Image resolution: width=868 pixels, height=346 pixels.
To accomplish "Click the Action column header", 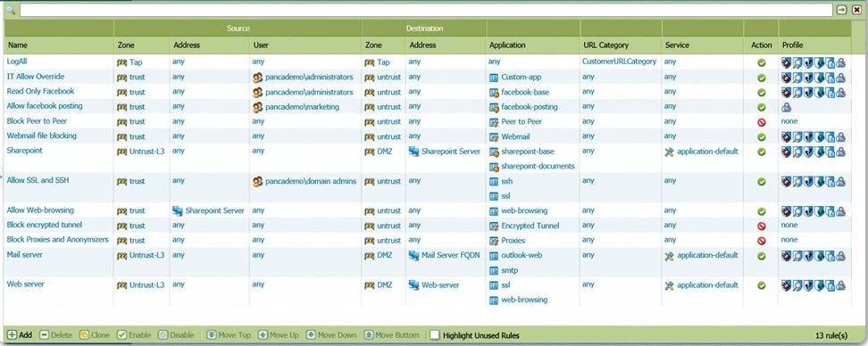I will coord(761,45).
